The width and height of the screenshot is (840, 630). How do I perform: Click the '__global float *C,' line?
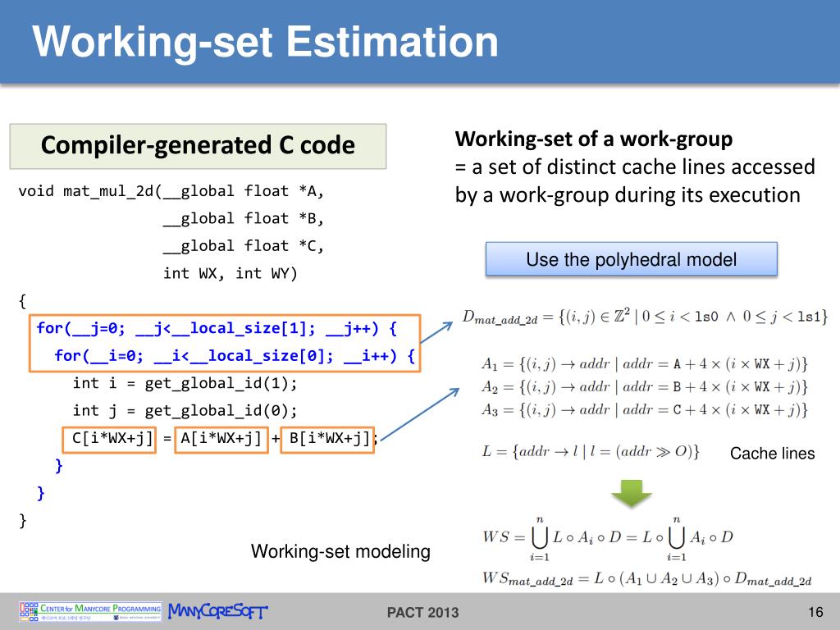click(243, 246)
